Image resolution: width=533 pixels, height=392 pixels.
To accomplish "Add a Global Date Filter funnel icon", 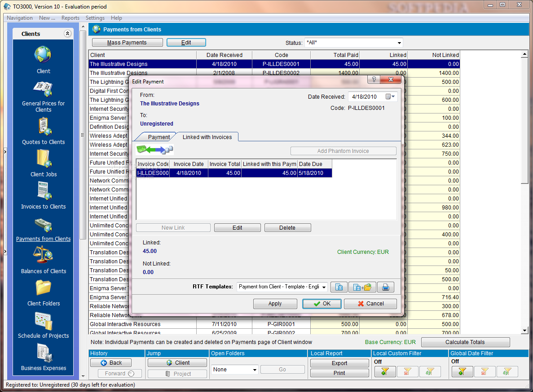I will click(x=463, y=372).
